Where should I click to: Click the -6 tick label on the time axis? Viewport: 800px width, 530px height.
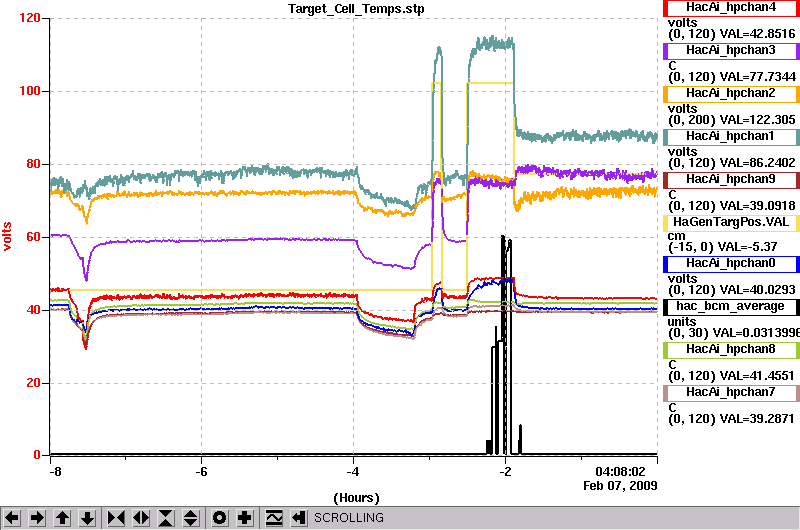(x=202, y=472)
